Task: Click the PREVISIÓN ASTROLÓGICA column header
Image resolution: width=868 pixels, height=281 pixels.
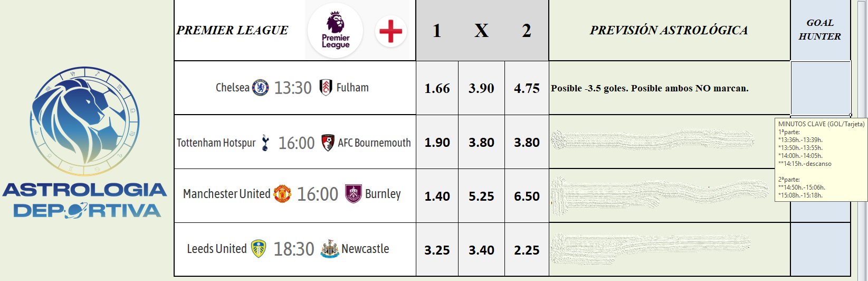Action: click(669, 30)
